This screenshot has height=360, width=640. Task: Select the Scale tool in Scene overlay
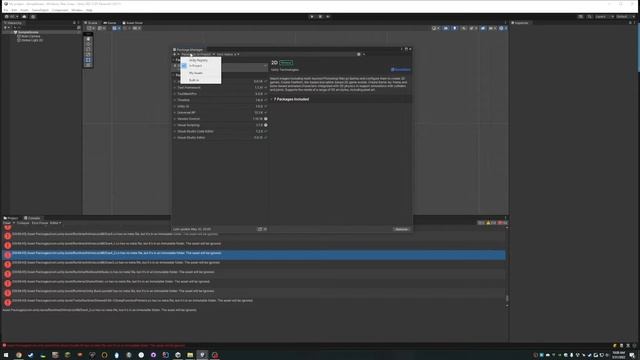(x=88, y=55)
